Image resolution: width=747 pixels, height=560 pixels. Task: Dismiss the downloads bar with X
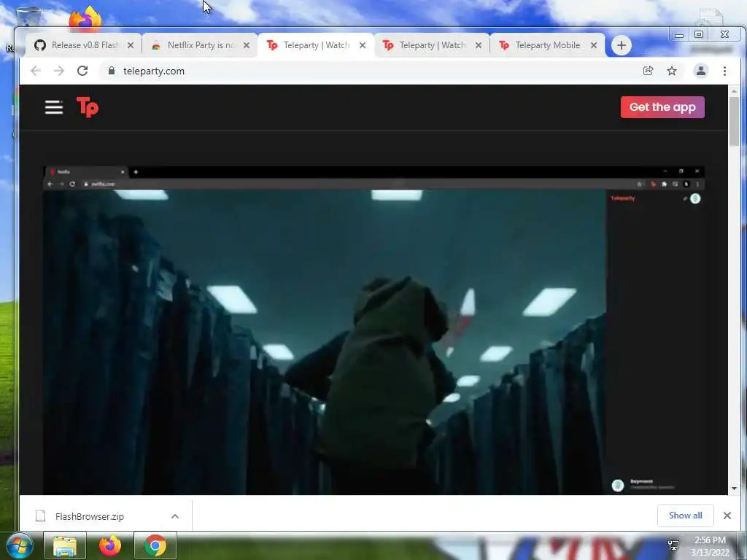(727, 516)
